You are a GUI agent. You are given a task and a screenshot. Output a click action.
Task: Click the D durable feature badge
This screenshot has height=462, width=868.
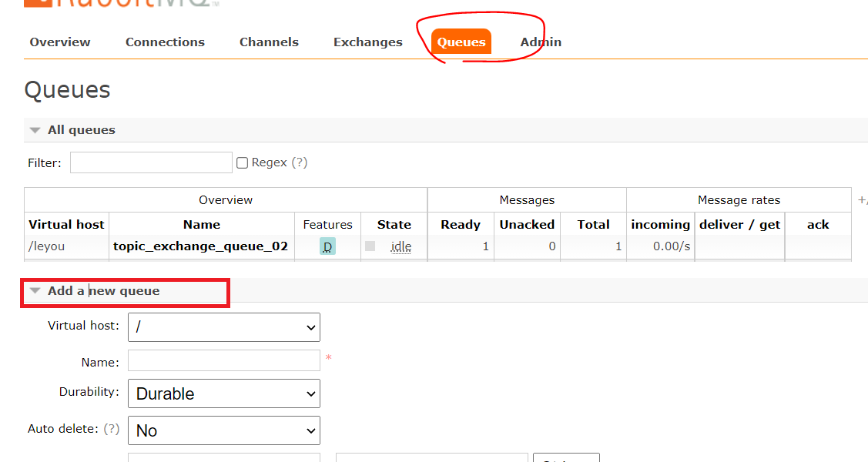point(328,246)
